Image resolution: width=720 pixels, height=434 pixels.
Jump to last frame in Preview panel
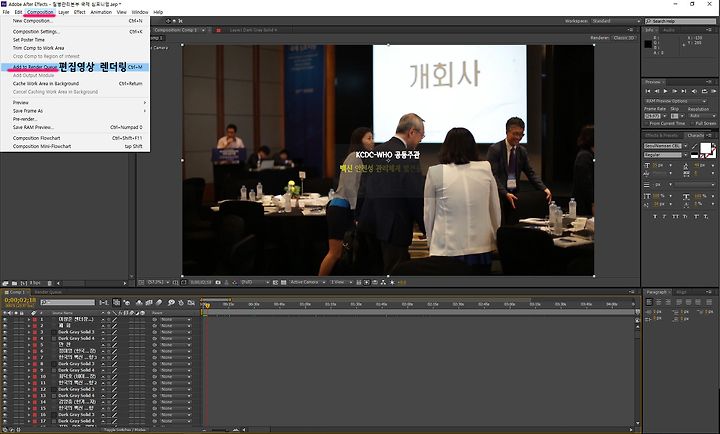[x=684, y=91]
